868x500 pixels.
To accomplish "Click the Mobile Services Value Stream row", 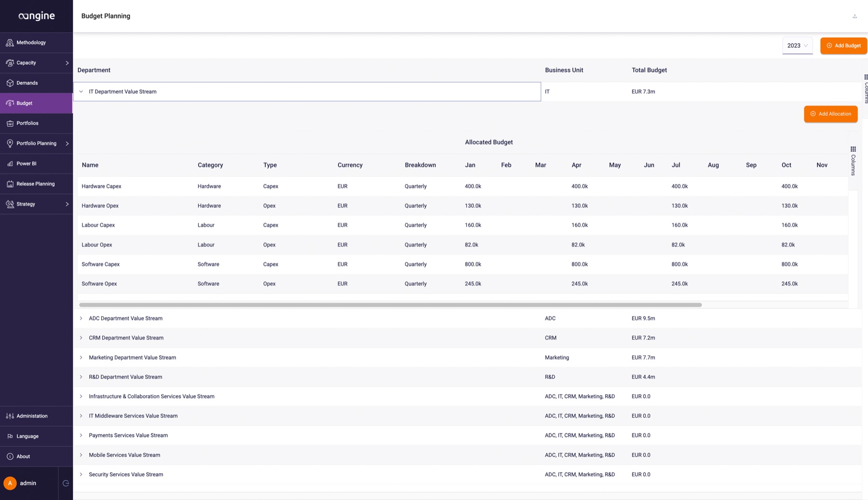I will (467, 455).
